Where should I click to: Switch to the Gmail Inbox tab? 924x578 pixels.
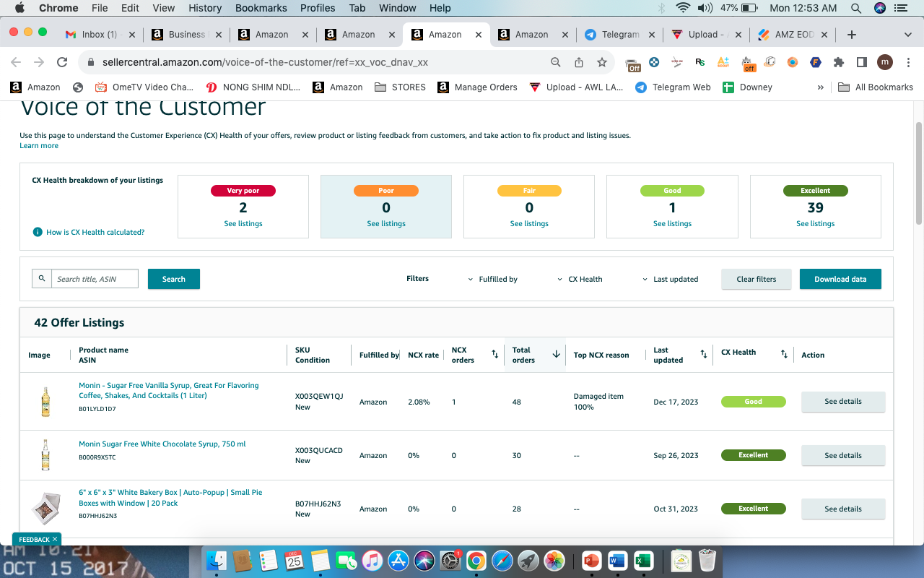[x=100, y=35]
